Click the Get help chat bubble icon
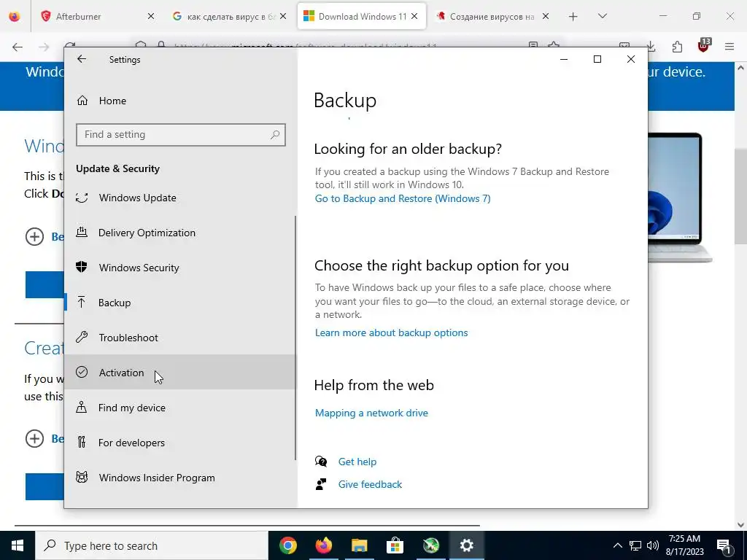 321,462
